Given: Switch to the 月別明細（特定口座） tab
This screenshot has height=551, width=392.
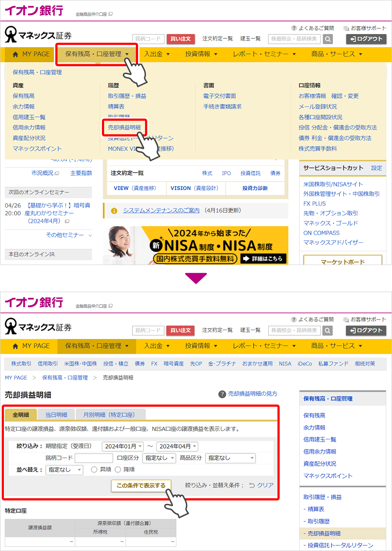Looking at the screenshot, I should click(x=111, y=415).
